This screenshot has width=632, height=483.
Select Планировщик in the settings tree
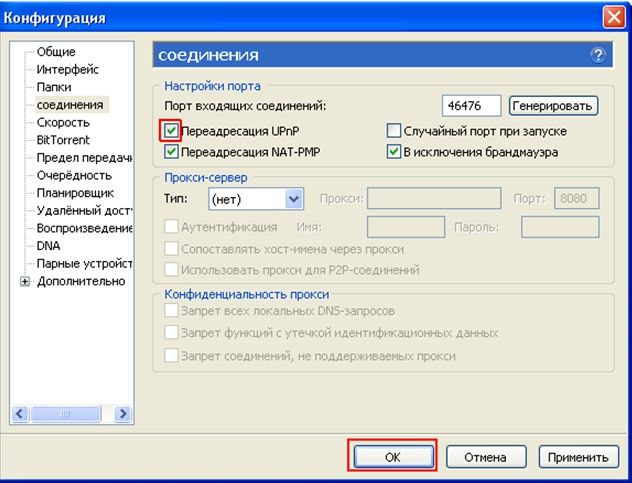click(75, 192)
